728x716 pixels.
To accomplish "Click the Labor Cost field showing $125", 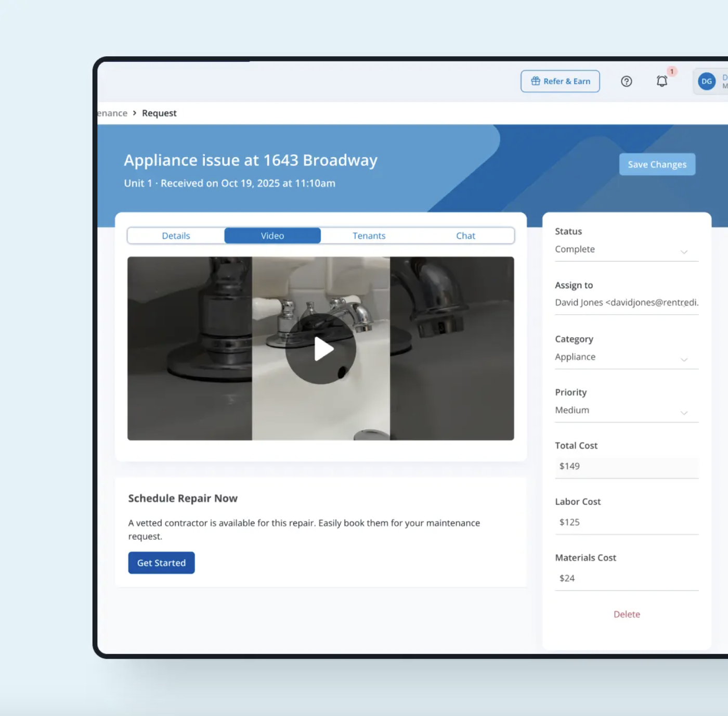I will tap(627, 522).
